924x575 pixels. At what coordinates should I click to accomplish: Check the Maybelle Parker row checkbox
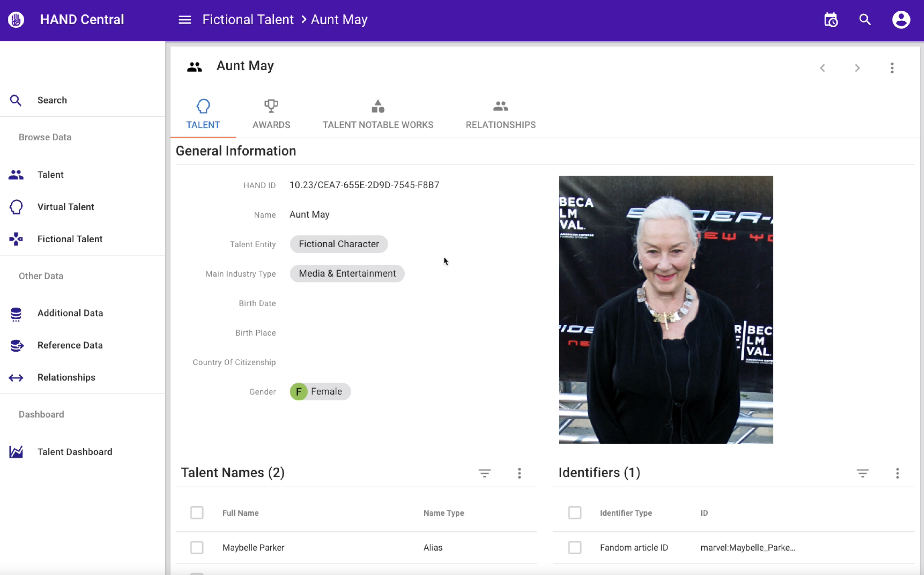click(197, 548)
